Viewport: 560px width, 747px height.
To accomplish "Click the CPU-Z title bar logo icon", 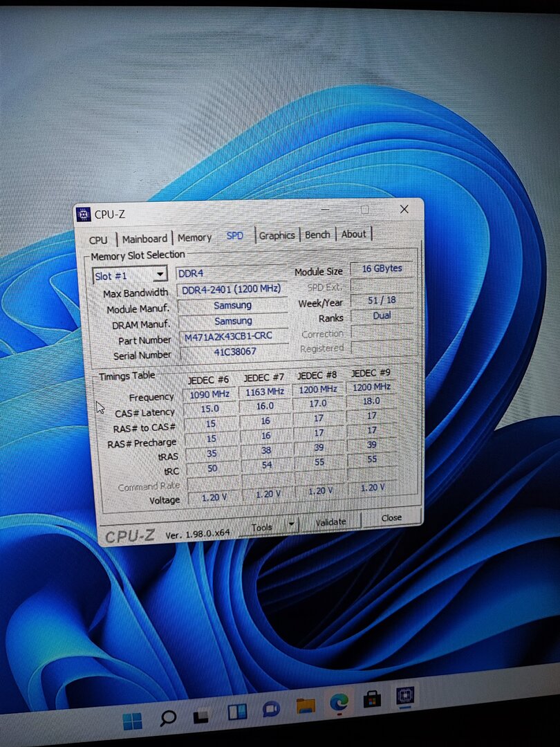I will [x=83, y=214].
